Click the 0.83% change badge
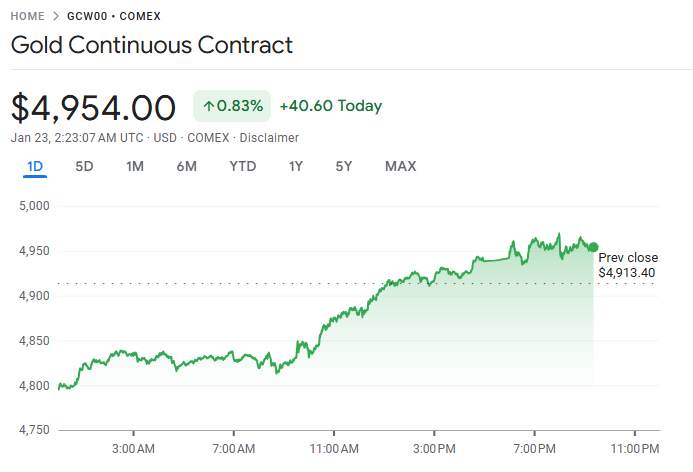 tap(232, 106)
